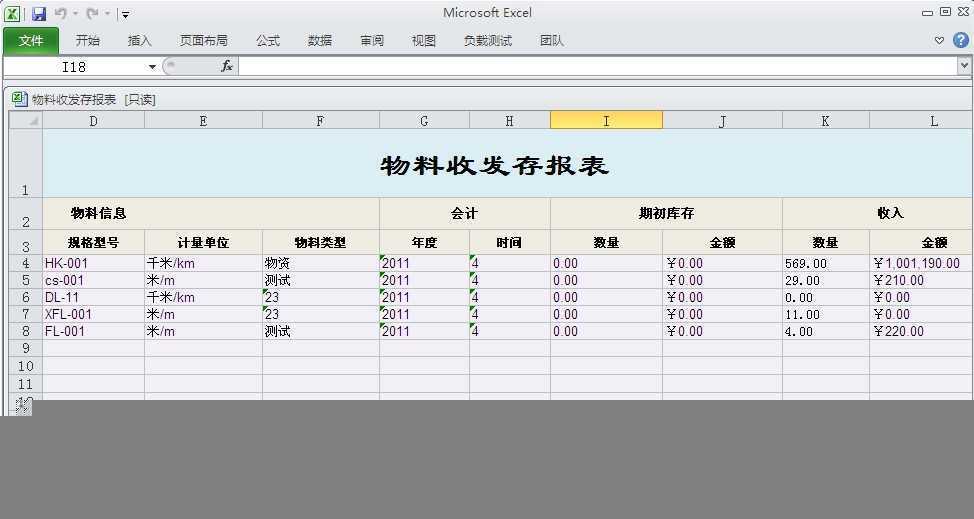Select column H header
Viewport: 974px width, 519px height.
pos(509,121)
